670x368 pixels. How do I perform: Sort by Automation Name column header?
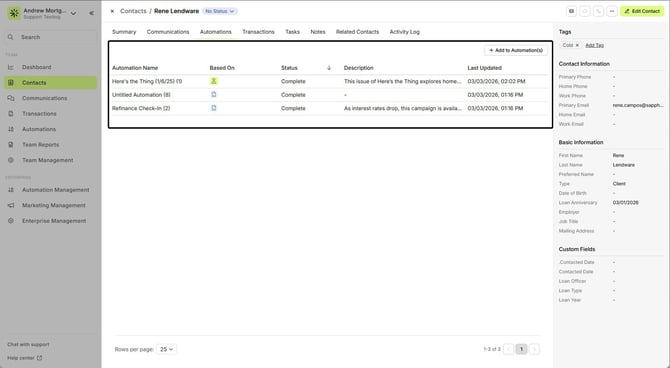point(135,68)
